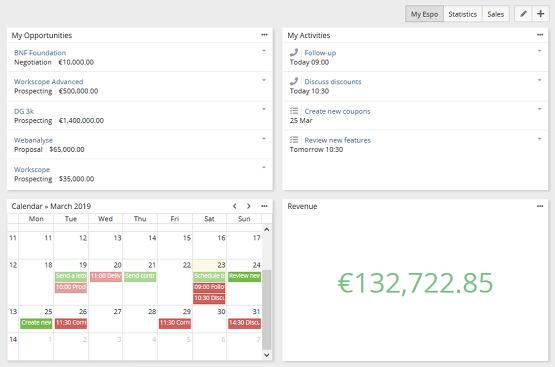Expand the $35,000.00 Workscope row dropdown
Image resolution: width=555 pixels, height=367 pixels.
click(x=264, y=167)
